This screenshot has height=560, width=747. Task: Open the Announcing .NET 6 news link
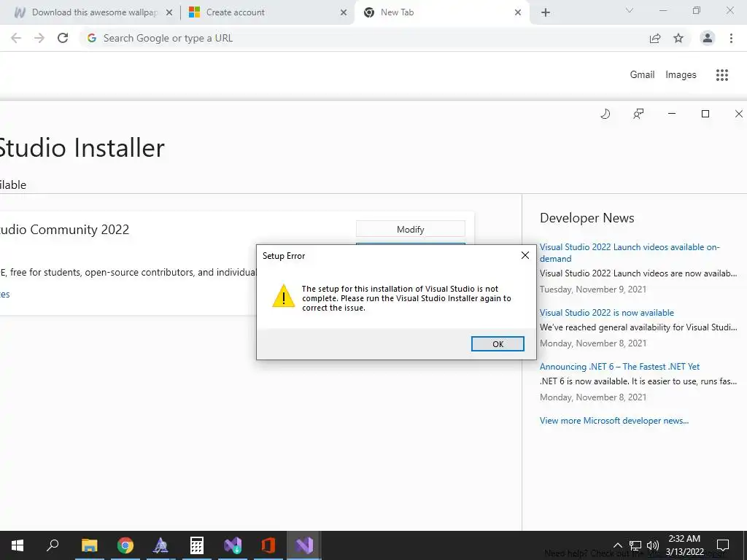(x=619, y=366)
